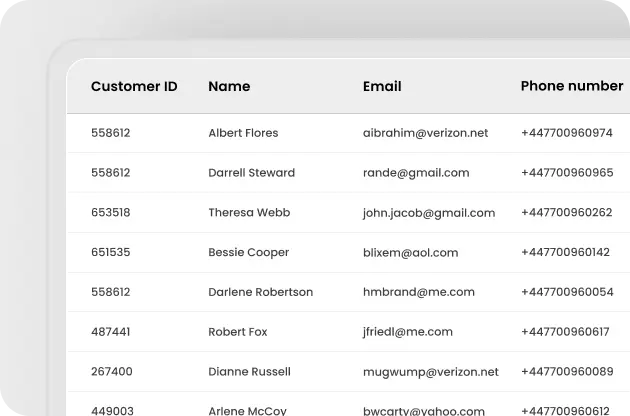Select the name Darrell Steward
The image size is (630, 416).
252,173
